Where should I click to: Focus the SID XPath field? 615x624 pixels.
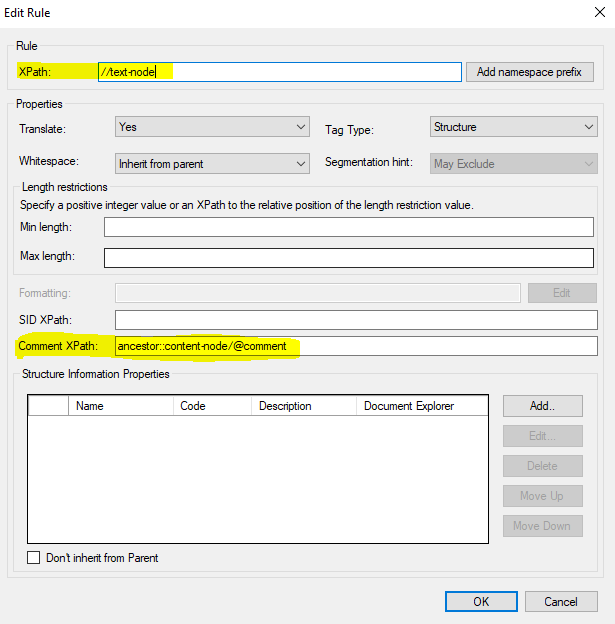[355, 320]
